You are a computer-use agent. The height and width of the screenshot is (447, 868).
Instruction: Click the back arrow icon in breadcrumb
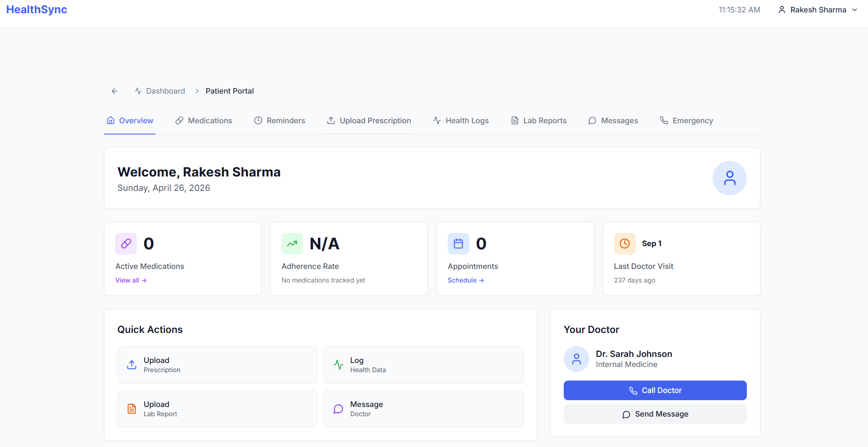[x=115, y=91]
